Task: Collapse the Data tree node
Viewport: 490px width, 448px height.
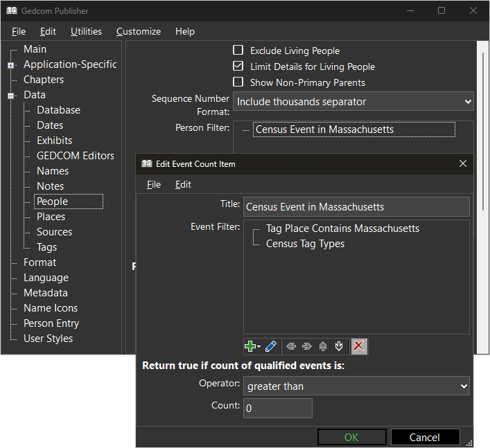Action: click(x=11, y=96)
